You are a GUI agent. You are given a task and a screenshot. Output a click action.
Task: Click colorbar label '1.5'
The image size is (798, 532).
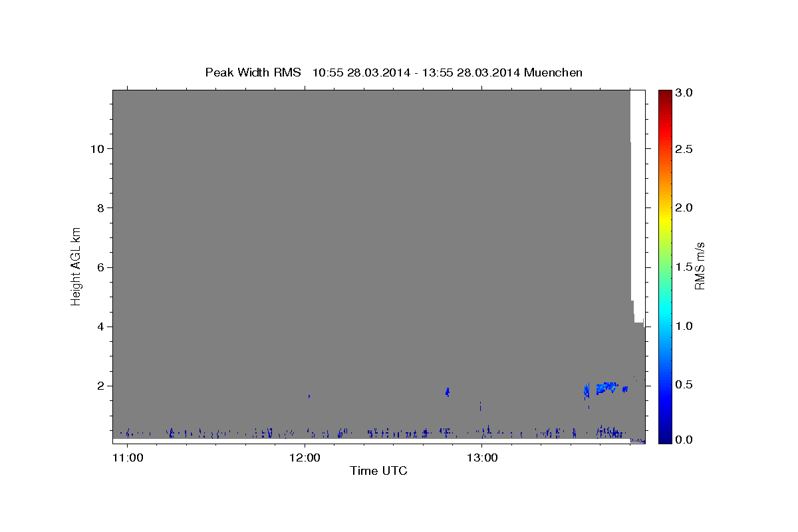(x=684, y=267)
